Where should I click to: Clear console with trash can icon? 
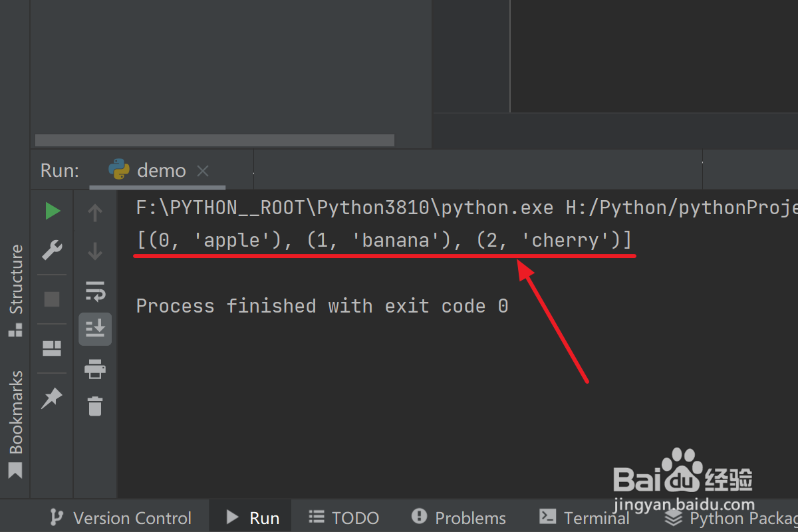click(x=95, y=406)
